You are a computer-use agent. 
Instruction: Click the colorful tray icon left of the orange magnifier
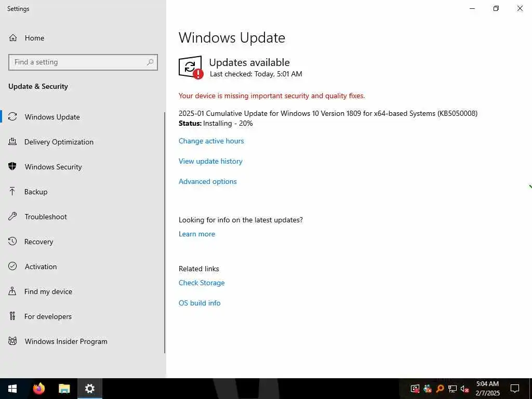click(x=428, y=389)
